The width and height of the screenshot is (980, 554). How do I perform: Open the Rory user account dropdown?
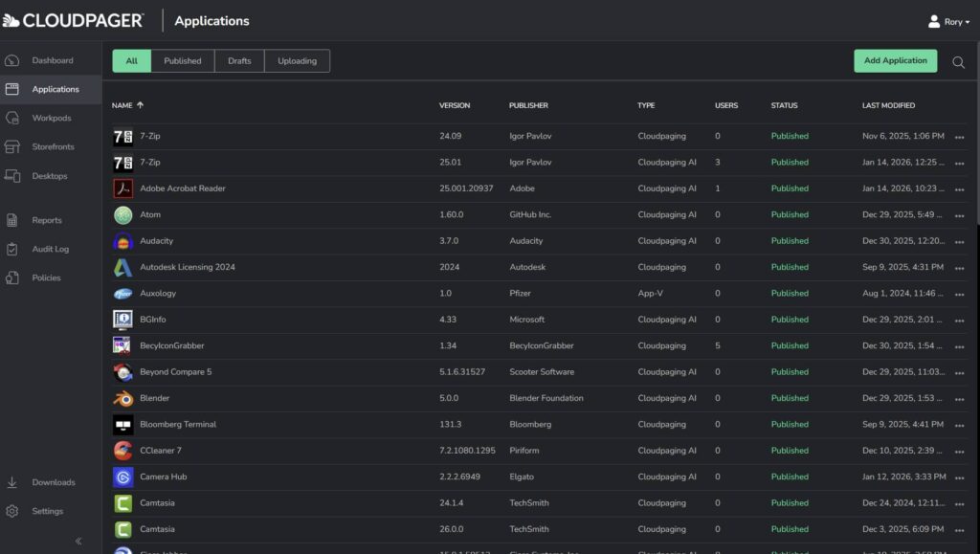click(948, 21)
